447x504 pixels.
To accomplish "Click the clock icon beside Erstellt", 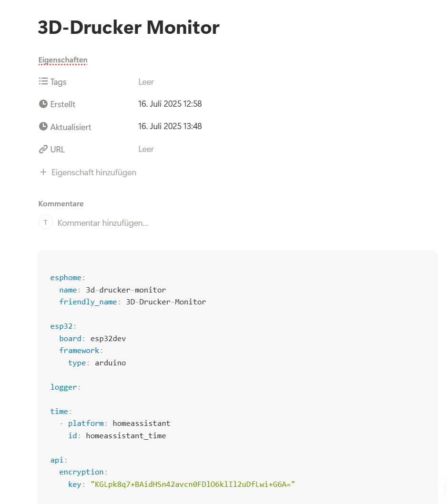I will tap(43, 104).
